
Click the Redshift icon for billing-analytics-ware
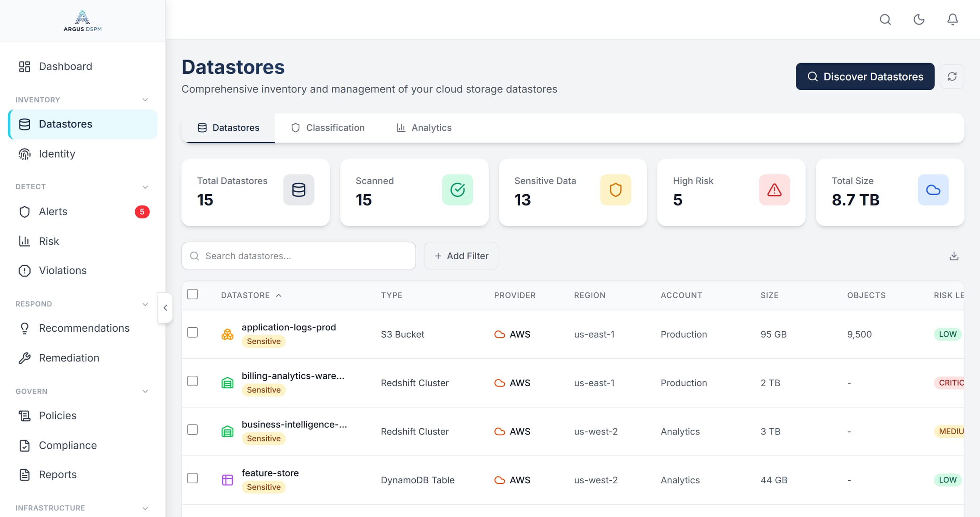[227, 383]
